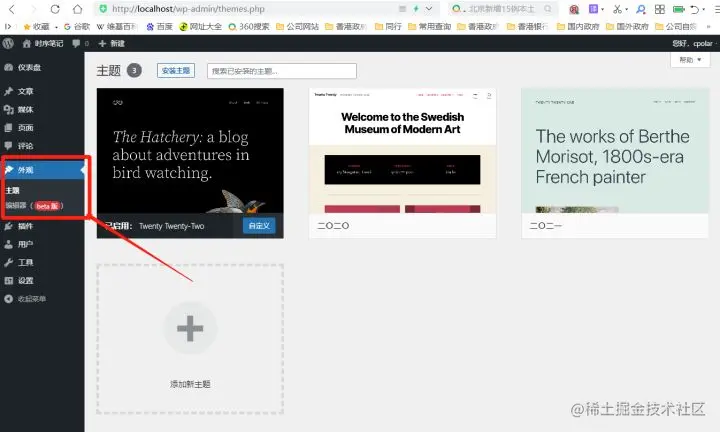Viewport: 720px width, 432px height.
Task: Click the 收藏 star bookmark button
Action: (x=36, y=27)
